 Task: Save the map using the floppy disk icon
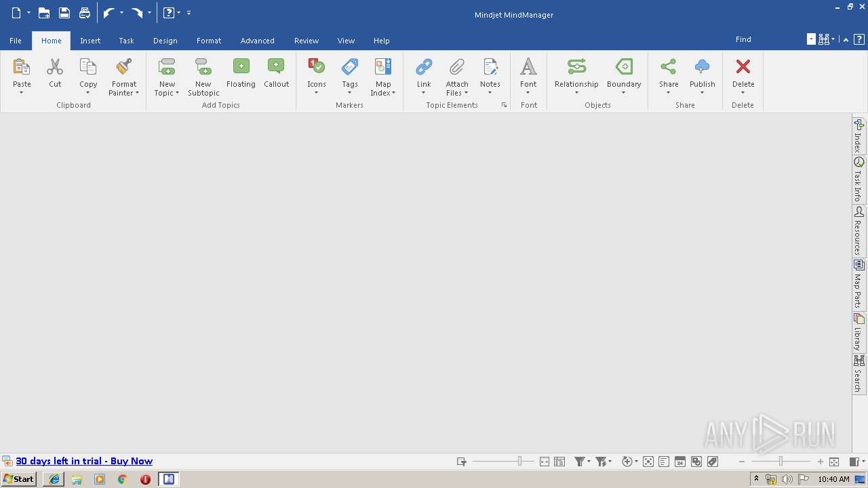point(64,13)
